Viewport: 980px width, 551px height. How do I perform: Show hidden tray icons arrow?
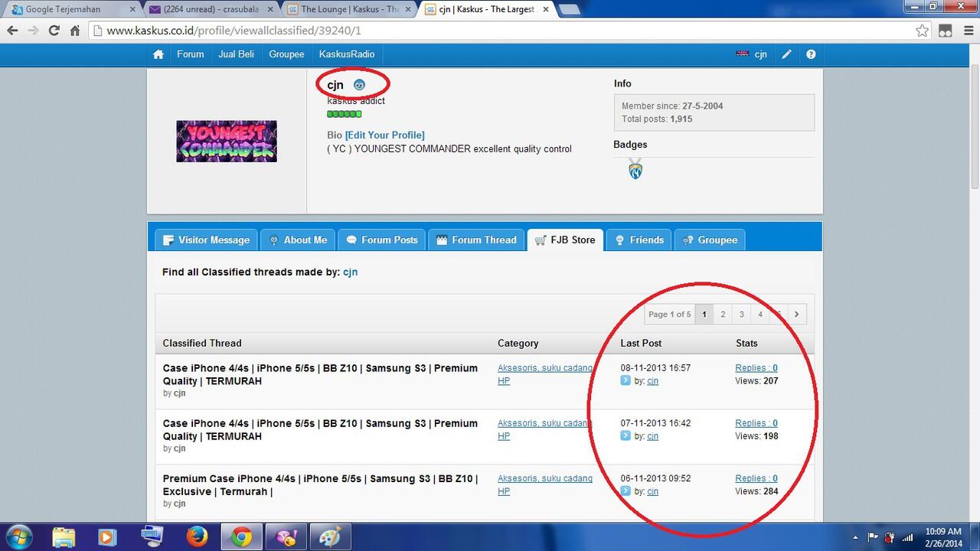(855, 537)
